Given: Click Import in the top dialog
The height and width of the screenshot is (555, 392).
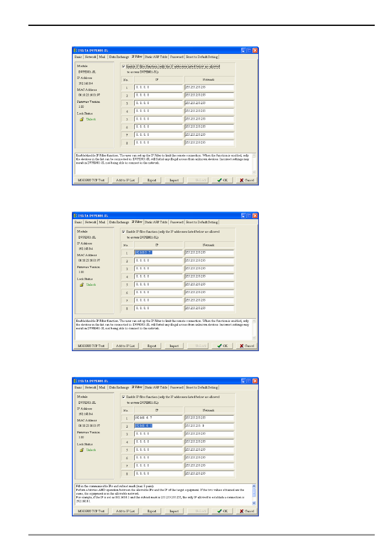Looking at the screenshot, I should click(174, 180).
